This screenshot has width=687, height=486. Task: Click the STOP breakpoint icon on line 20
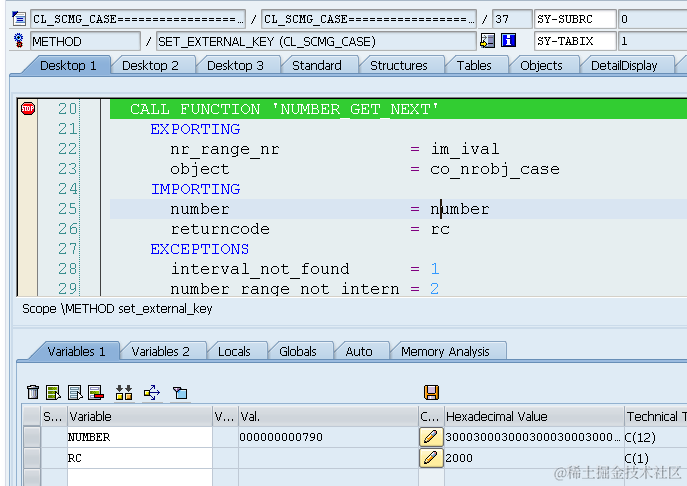(x=28, y=108)
